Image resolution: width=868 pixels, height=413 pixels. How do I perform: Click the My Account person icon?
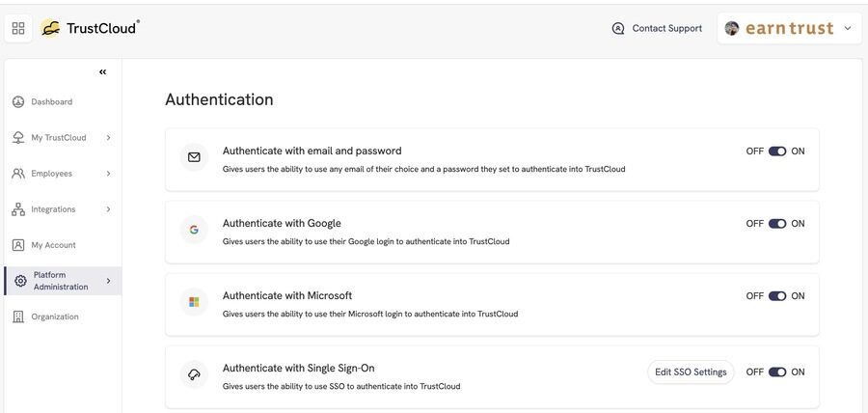tap(18, 245)
